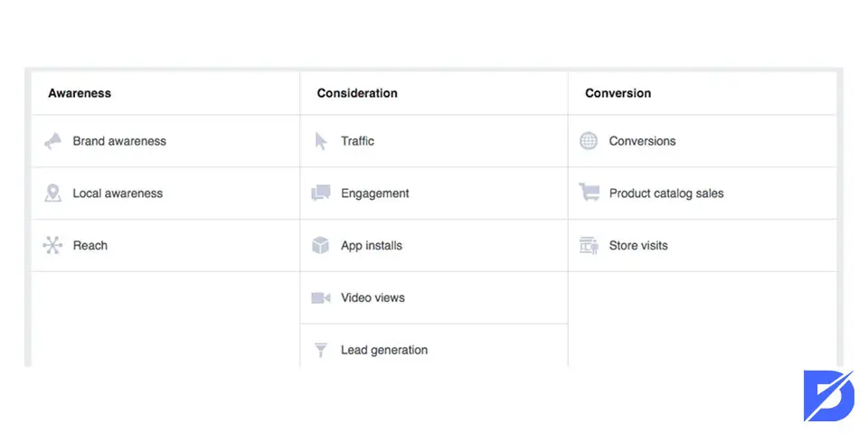Image resolution: width=868 pixels, height=434 pixels.
Task: Click the Product catalog sales cart icon
Action: (589, 193)
